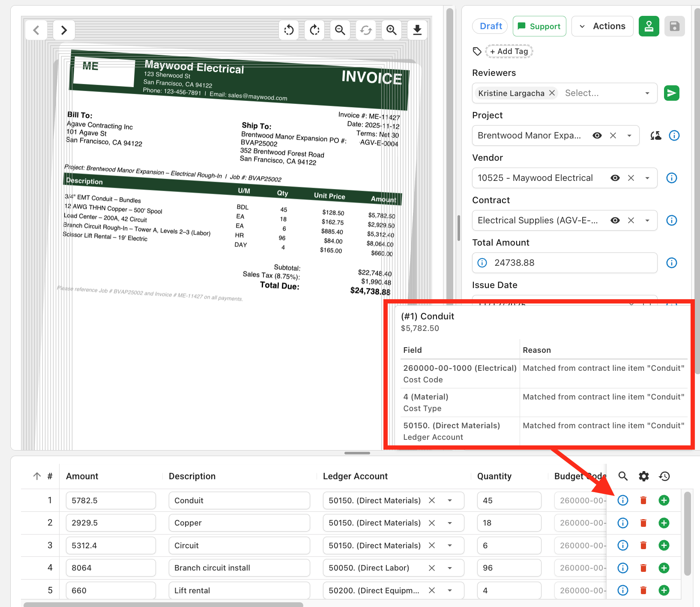Clear the Vendor selection
Image resolution: width=700 pixels, height=607 pixels.
[631, 178]
